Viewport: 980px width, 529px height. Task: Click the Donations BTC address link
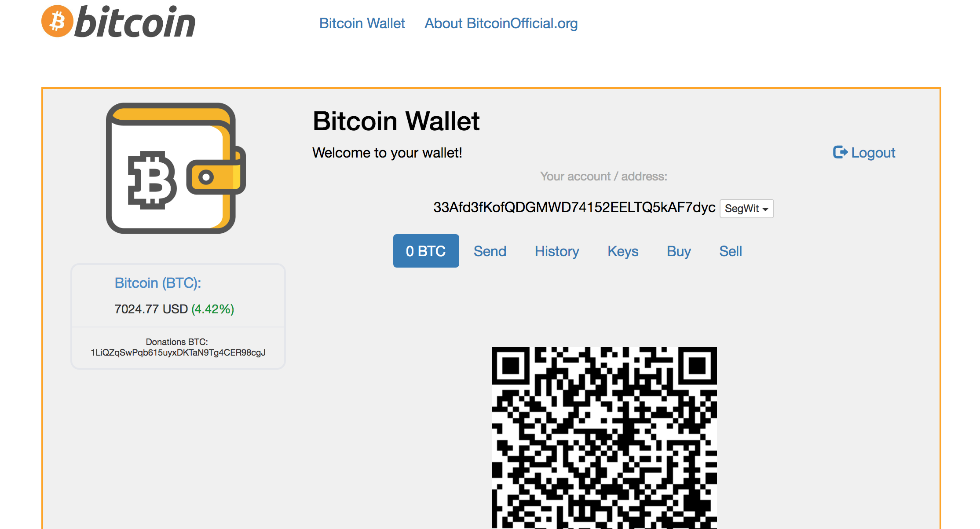point(176,353)
